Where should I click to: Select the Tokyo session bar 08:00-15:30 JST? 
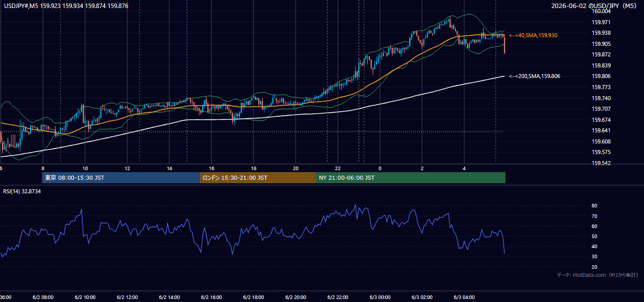[x=121, y=178]
